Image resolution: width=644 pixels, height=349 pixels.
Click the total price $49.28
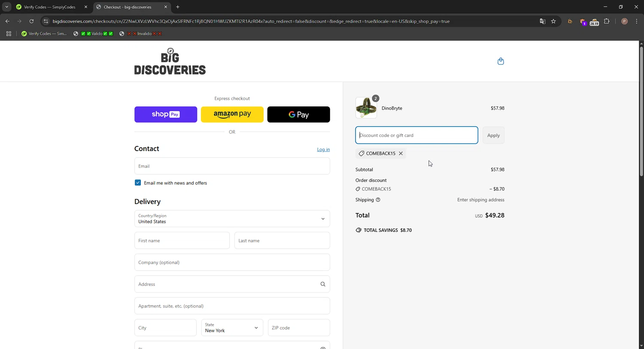click(495, 215)
